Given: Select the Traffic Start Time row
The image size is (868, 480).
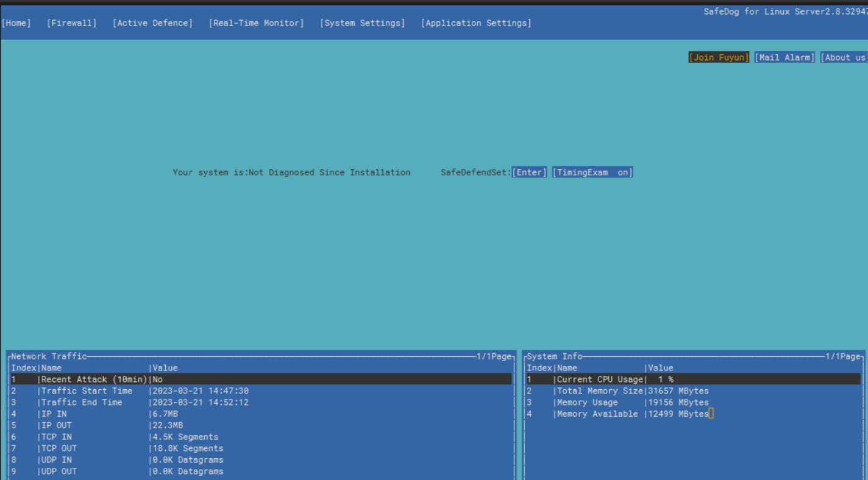Looking at the screenshot, I should [261, 391].
